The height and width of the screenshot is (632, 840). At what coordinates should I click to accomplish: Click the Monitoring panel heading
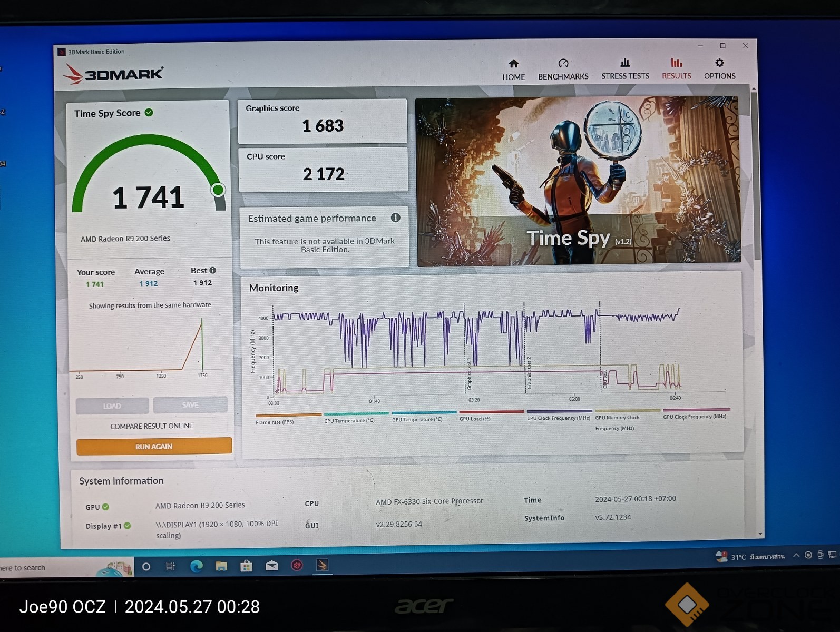pyautogui.click(x=274, y=288)
